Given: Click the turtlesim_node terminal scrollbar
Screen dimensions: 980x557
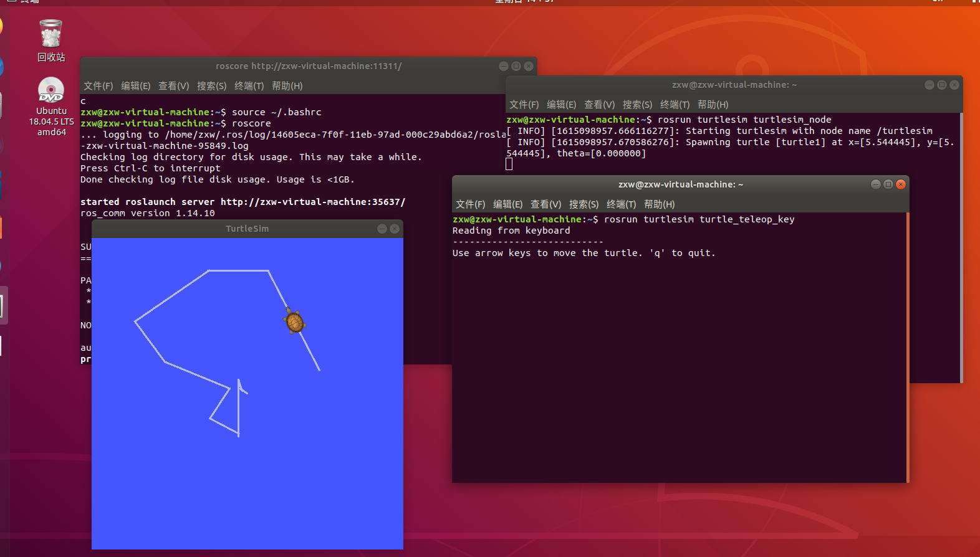Looking at the screenshot, I should click(x=961, y=248).
